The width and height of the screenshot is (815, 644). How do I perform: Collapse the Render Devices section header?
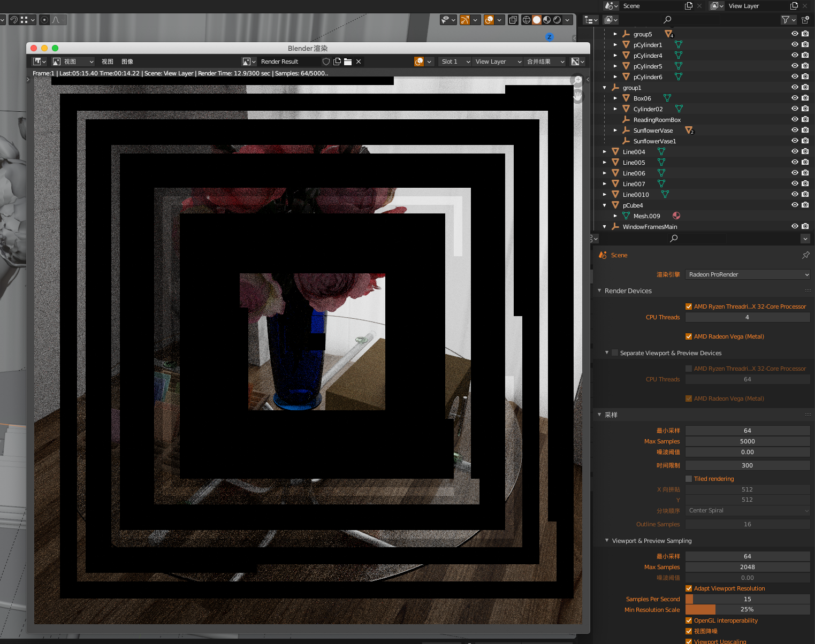[623, 290]
